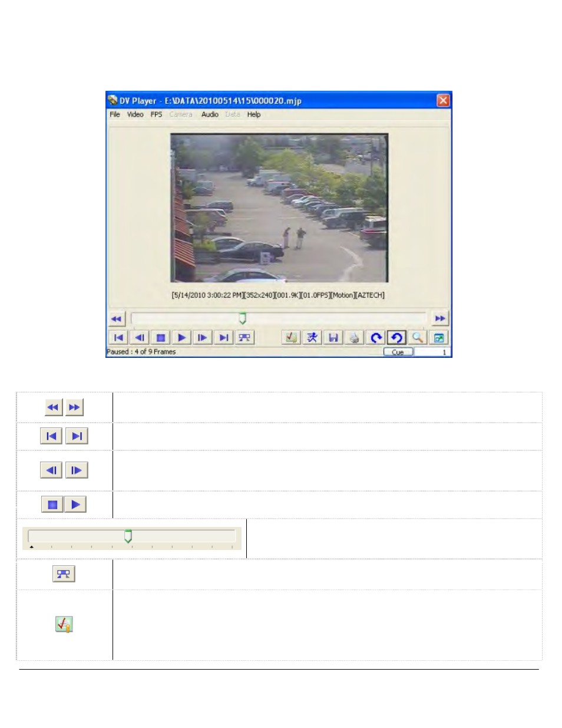Click the Cue button
The width and height of the screenshot is (562, 728).
(398, 352)
